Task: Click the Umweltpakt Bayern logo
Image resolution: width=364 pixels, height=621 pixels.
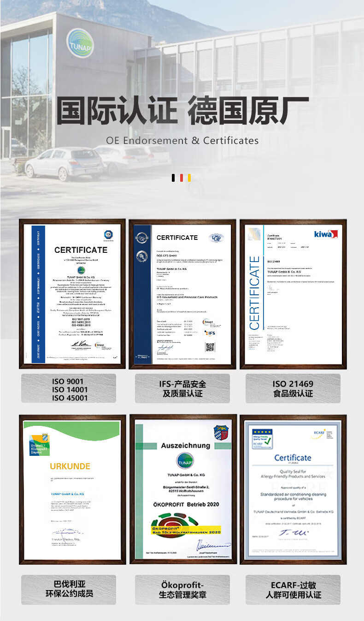Action: (40, 444)
